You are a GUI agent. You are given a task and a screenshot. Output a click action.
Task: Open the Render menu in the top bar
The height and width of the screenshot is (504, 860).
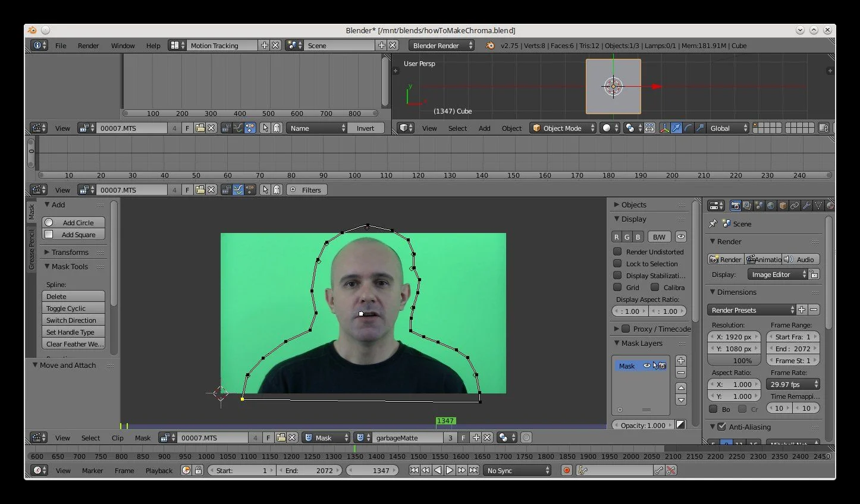(x=88, y=45)
